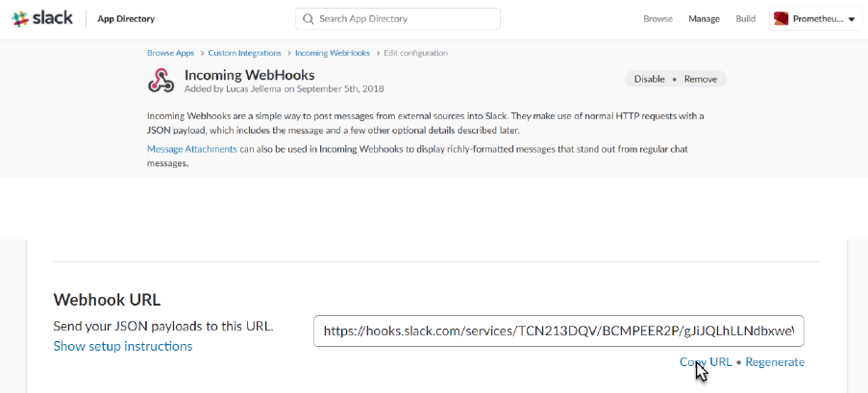The image size is (868, 393).
Task: Disable the Incoming WebHooks integration
Action: point(649,79)
